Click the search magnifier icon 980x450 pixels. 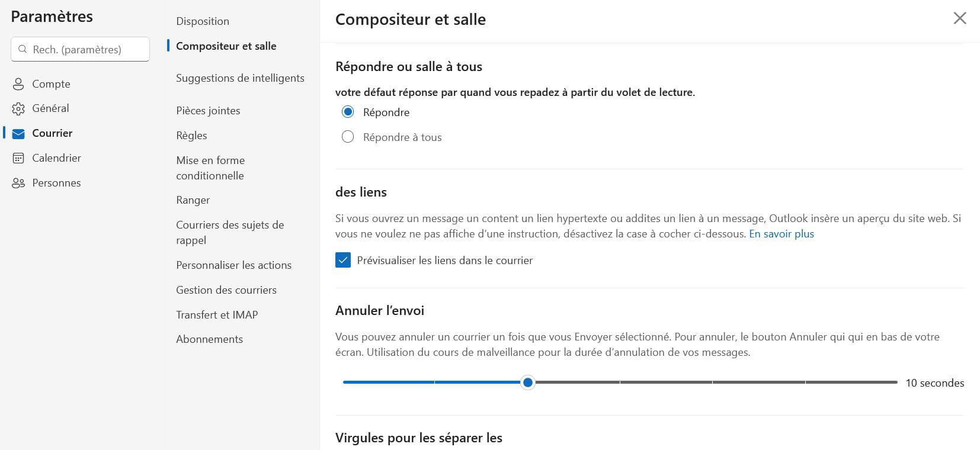point(23,49)
